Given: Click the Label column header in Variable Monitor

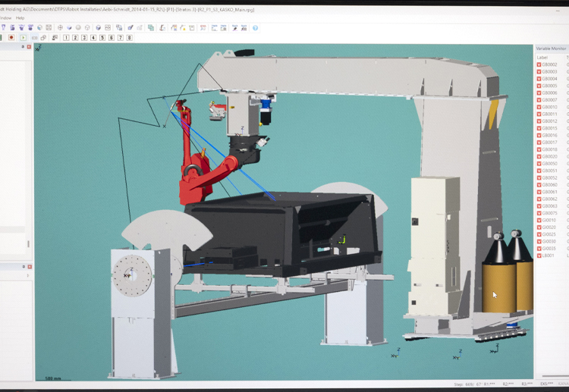Looking at the screenshot, I should [542, 57].
